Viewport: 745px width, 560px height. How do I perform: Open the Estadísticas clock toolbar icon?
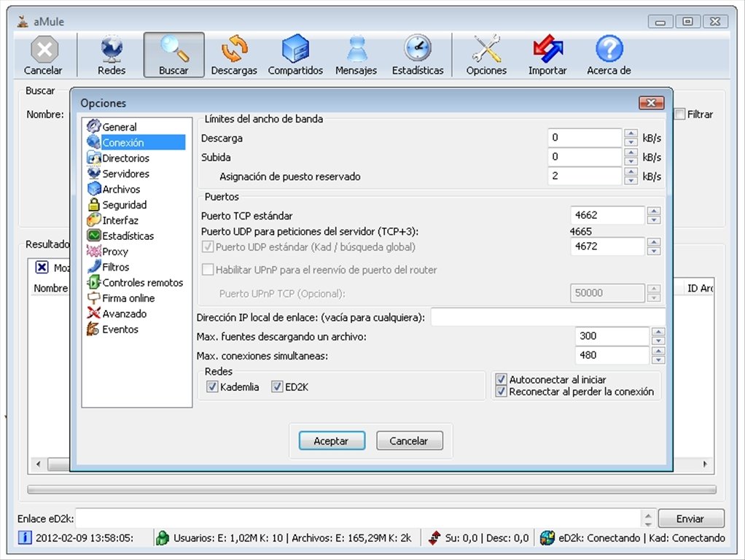pyautogui.click(x=418, y=55)
